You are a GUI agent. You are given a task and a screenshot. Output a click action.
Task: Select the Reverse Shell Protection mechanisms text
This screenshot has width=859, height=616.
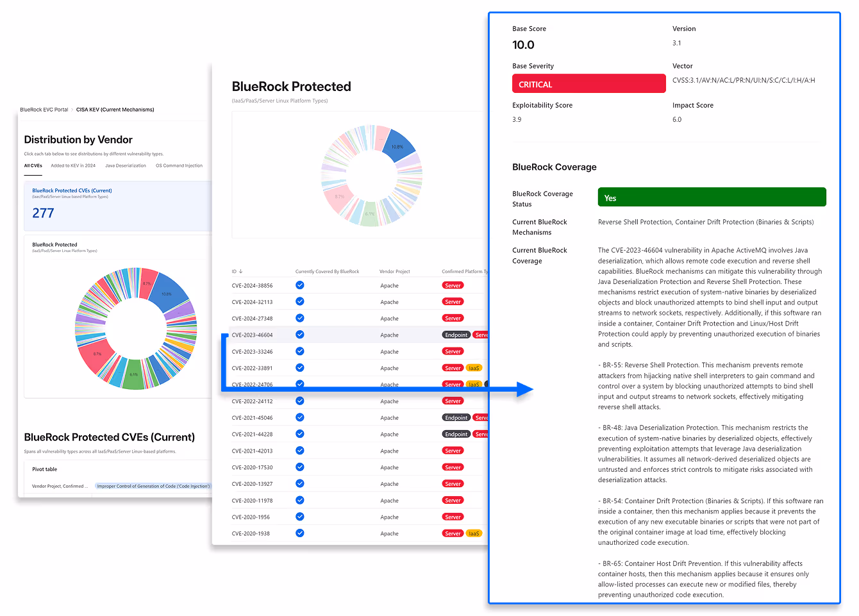(x=706, y=222)
